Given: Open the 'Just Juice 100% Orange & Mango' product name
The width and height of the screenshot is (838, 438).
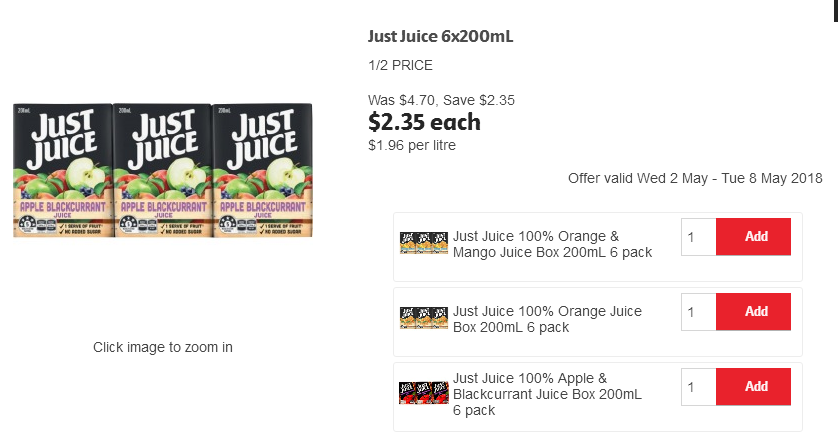Looking at the screenshot, I should tap(552, 244).
